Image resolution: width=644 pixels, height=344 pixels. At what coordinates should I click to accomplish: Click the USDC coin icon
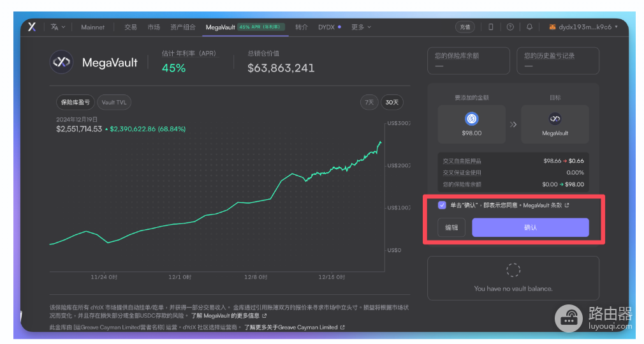pyautogui.click(x=471, y=119)
